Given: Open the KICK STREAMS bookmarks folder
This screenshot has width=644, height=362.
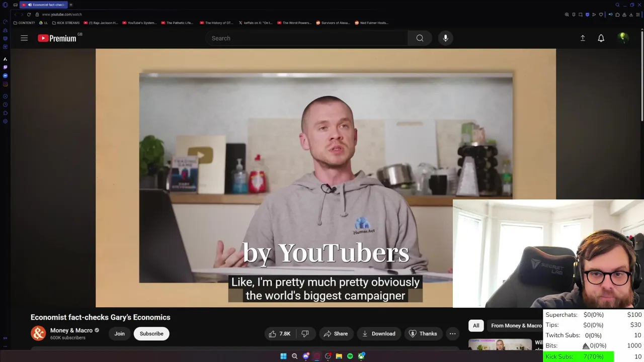Looking at the screenshot, I should click(x=66, y=23).
